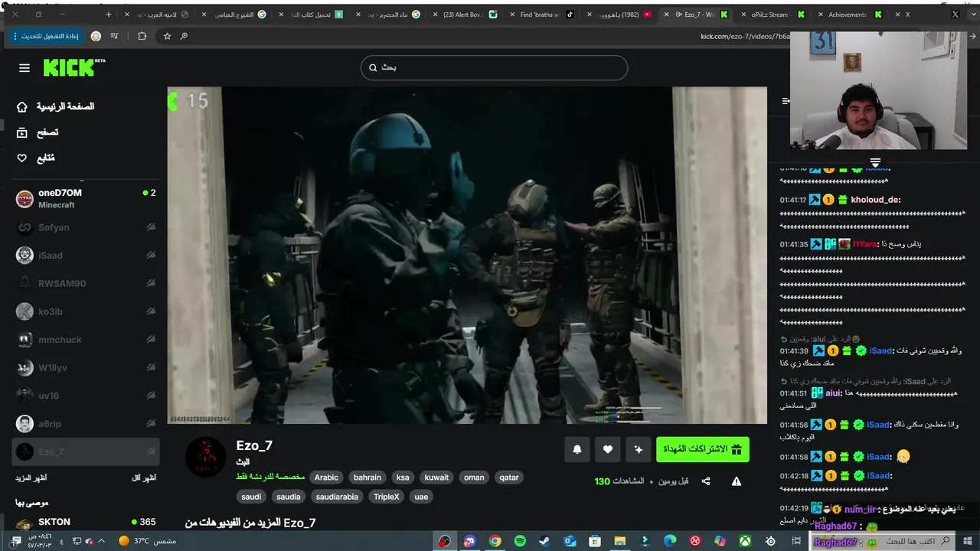Click the search magnifier icon in Kick search bar

click(374, 67)
